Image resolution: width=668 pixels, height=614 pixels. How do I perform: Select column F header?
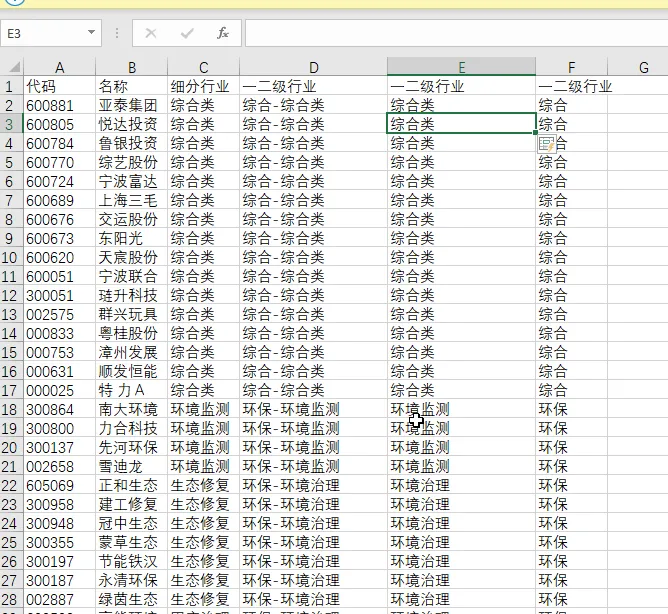click(572, 67)
